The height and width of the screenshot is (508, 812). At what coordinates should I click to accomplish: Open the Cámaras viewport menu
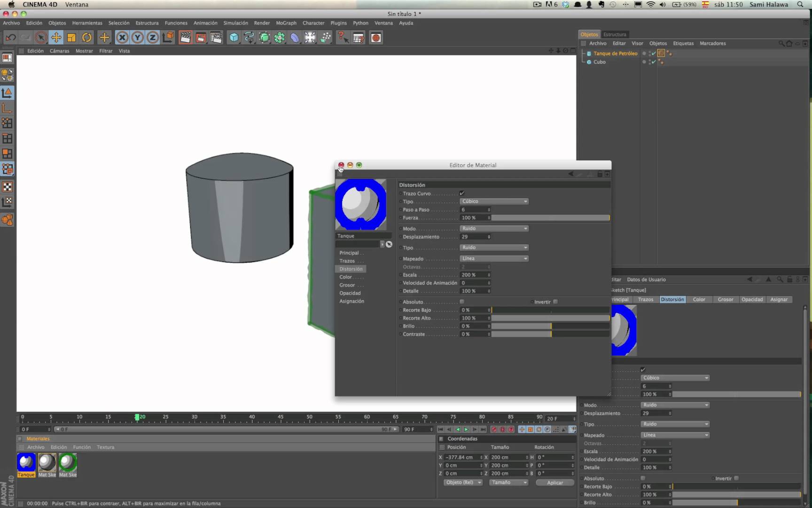pos(59,51)
